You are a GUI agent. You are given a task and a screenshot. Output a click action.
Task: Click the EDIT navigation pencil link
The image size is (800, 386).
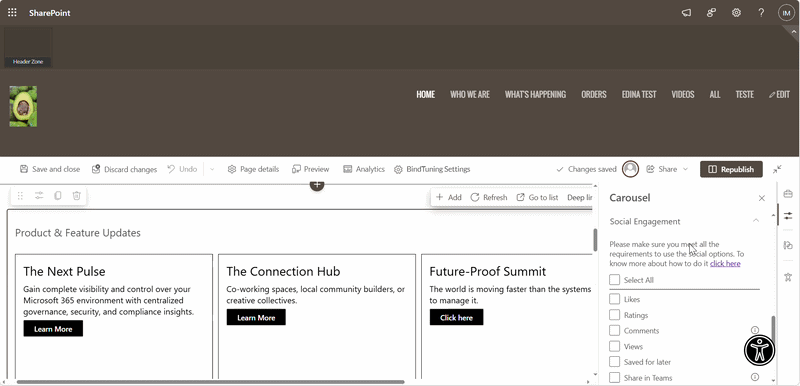(780, 94)
